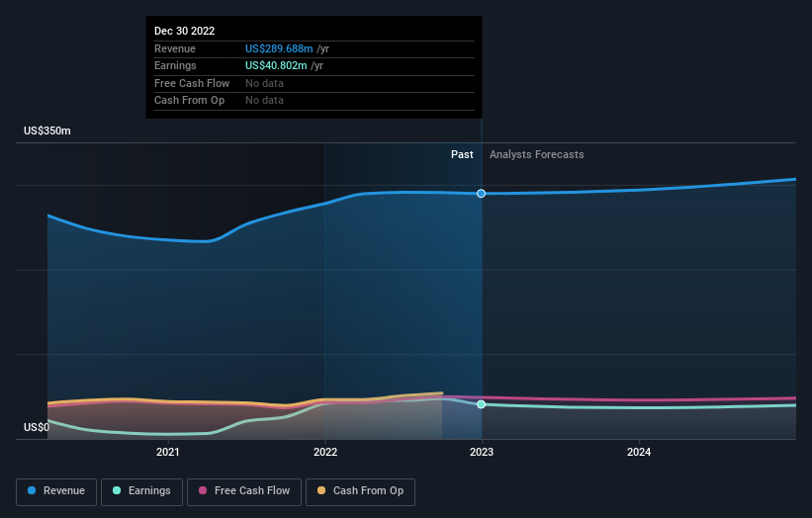Click the earnings value US$40.802m in tooltip
This screenshot has height=518, width=812.
point(276,65)
